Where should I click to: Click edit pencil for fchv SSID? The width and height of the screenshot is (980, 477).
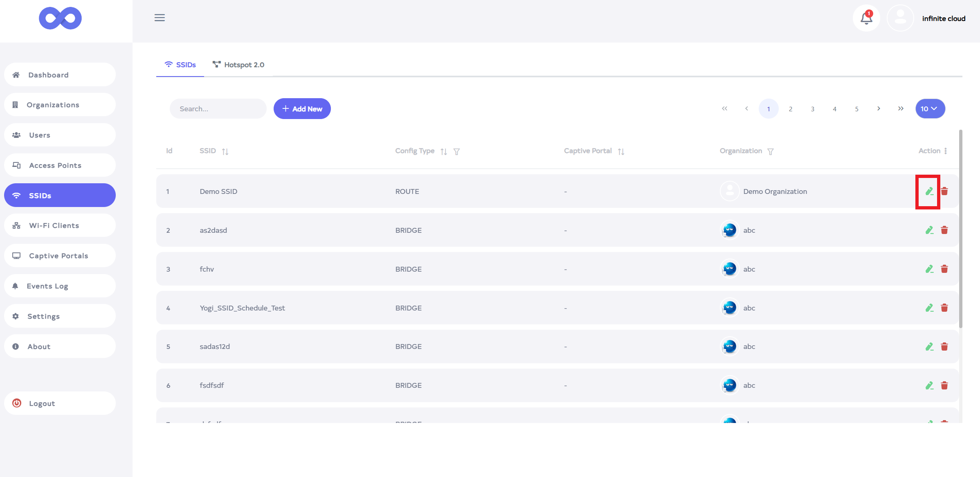click(929, 269)
